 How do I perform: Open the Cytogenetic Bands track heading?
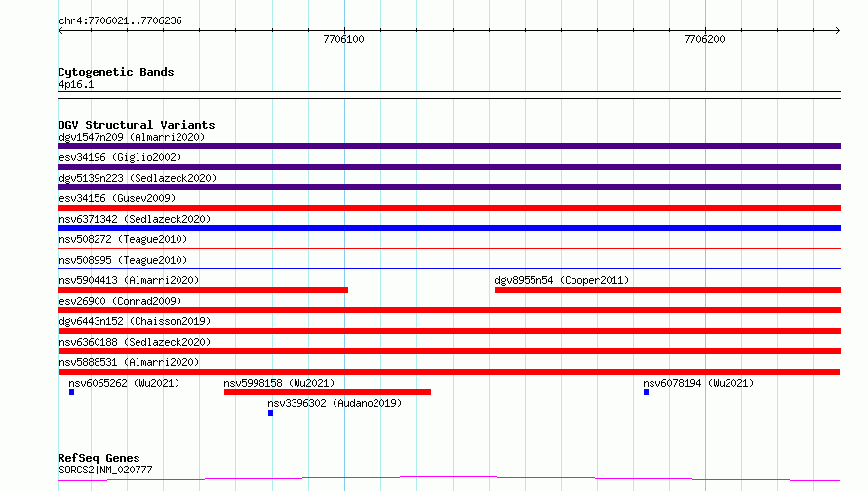116,72
